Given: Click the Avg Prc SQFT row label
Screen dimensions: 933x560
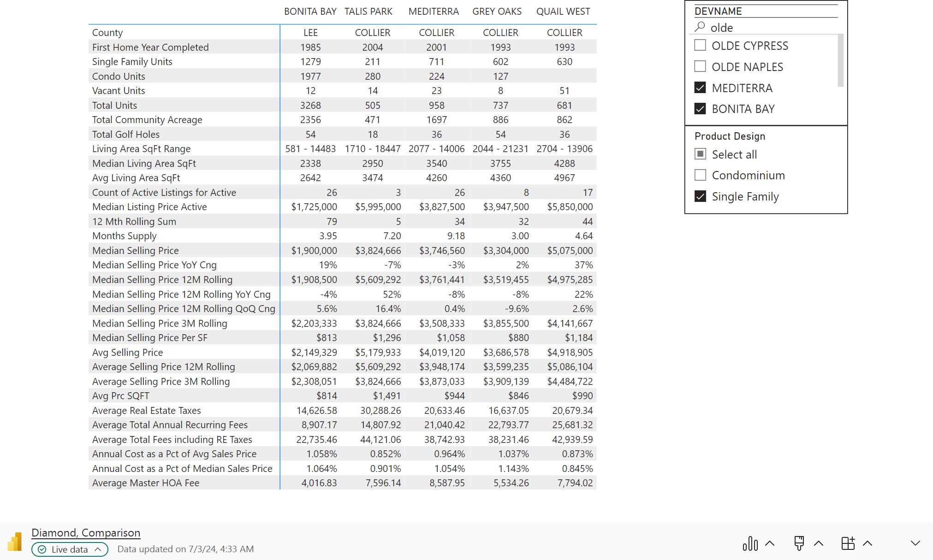Looking at the screenshot, I should pos(121,396).
